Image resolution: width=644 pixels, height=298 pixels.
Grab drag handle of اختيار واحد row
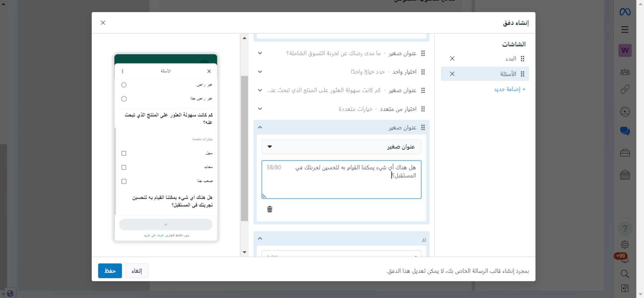click(423, 72)
